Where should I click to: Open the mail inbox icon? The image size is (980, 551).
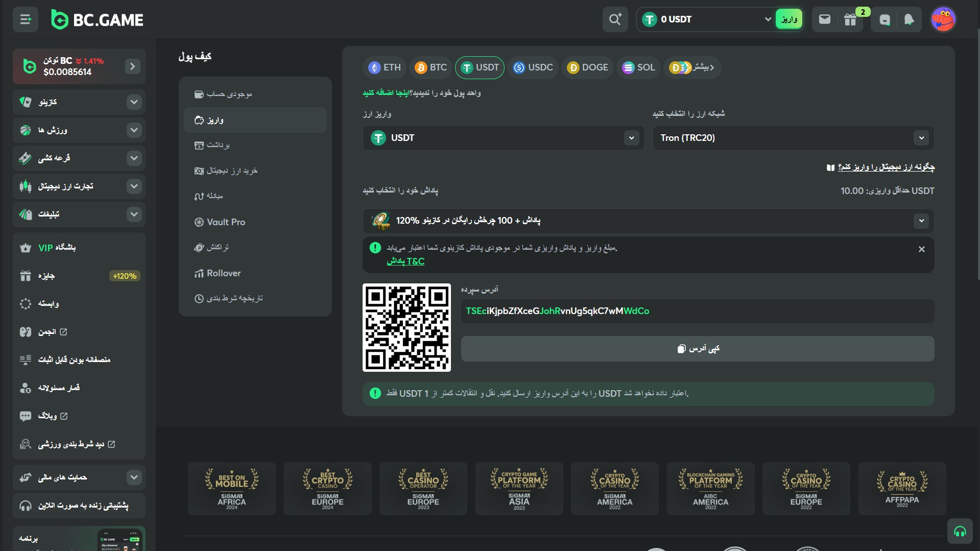click(824, 19)
